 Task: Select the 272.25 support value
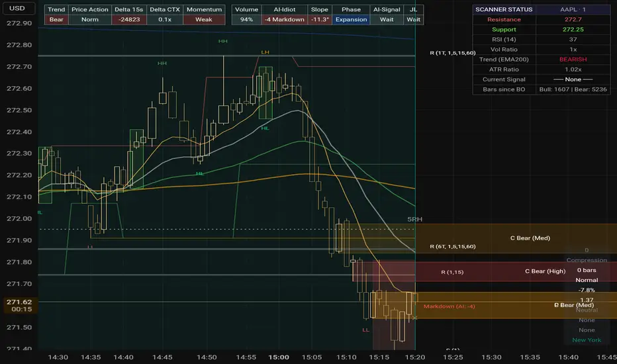pos(573,30)
